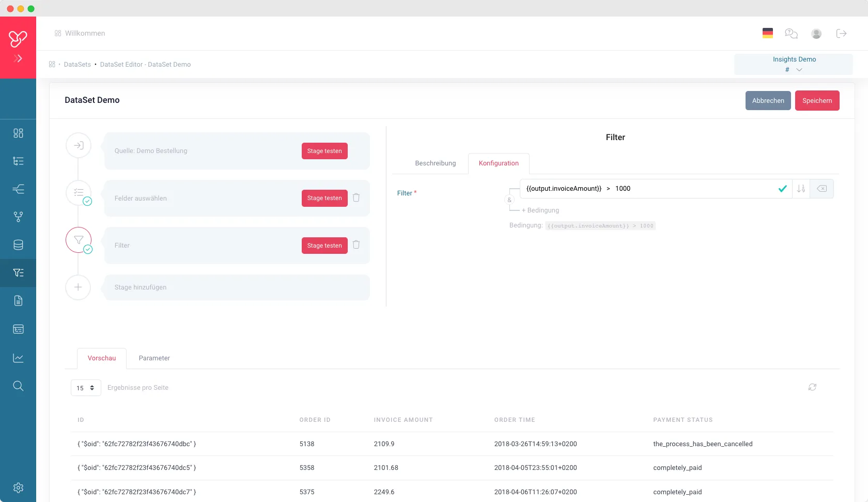Refresh the preview results
The width and height of the screenshot is (868, 502).
(x=812, y=387)
